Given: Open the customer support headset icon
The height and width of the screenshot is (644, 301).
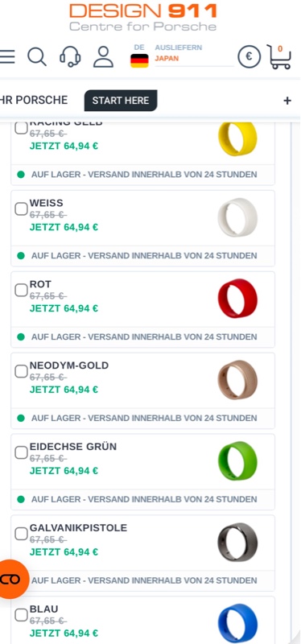Looking at the screenshot, I should pyautogui.click(x=70, y=56).
